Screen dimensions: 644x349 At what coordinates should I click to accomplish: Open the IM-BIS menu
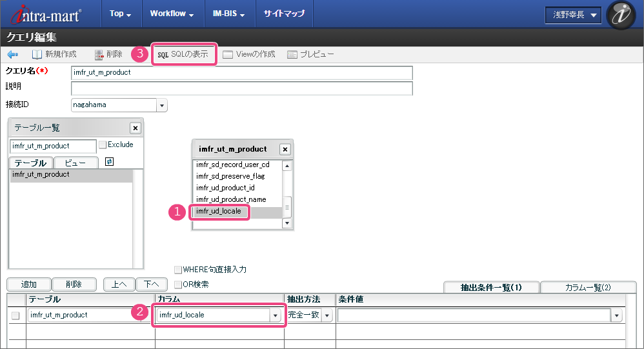[x=228, y=14]
